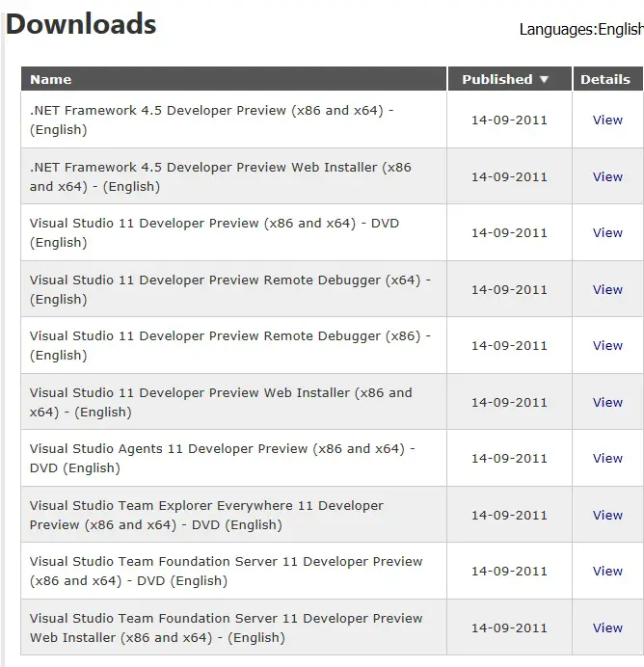This screenshot has width=644, height=667.
Task: View details for Team Foundation Server 11 DVD
Action: click(607, 572)
